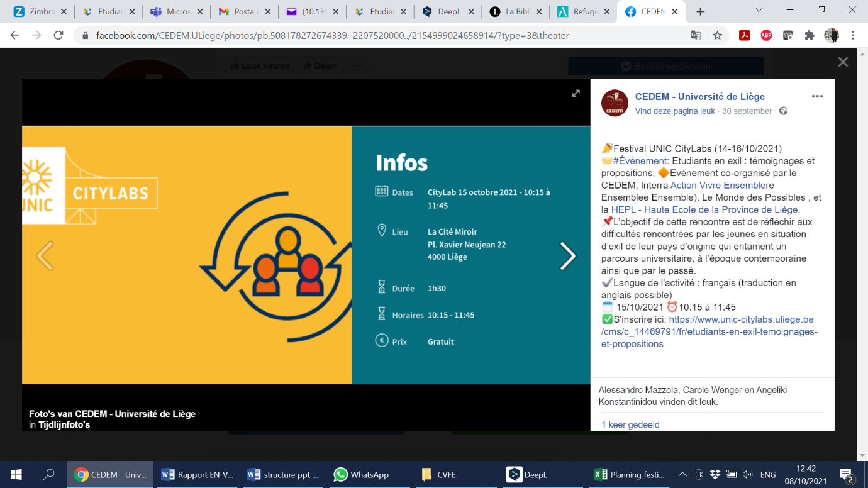Open the volume control in system tray
Viewport: 868px width, 488px height.
[747, 475]
